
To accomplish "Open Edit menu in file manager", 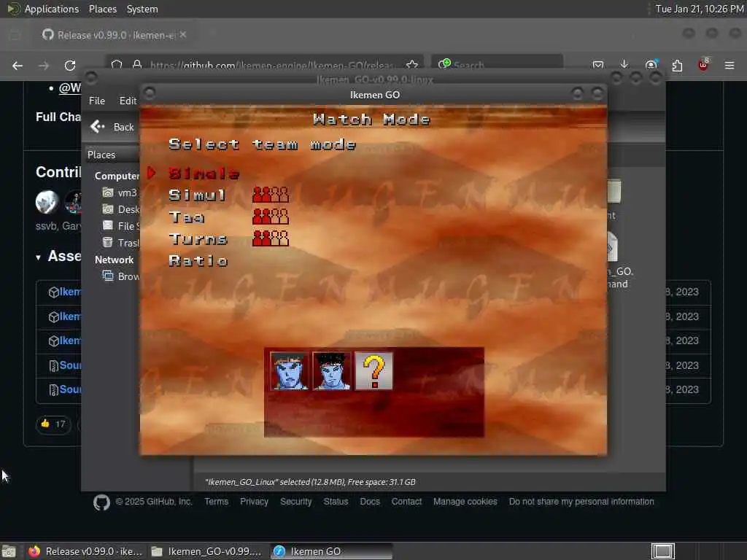I will tap(128, 101).
